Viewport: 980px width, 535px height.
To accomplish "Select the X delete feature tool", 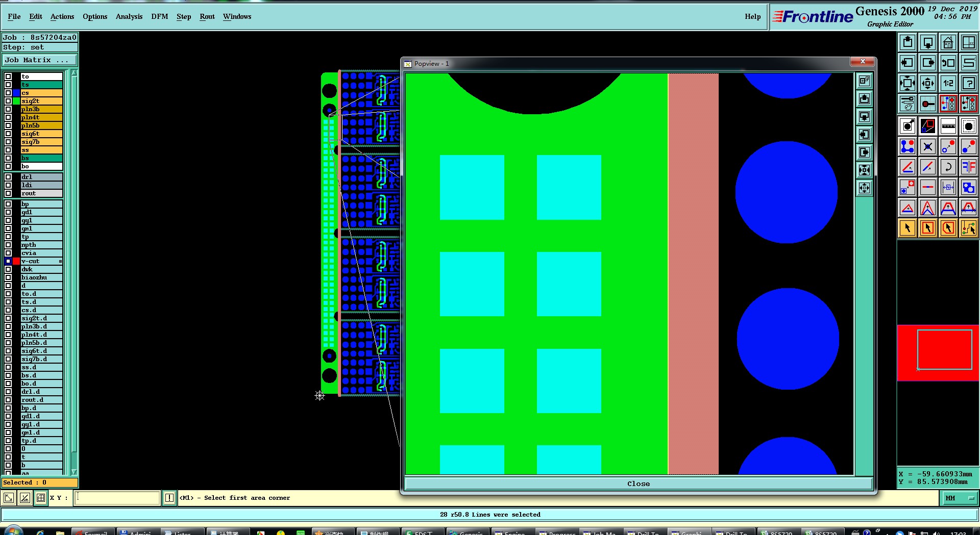I will click(x=928, y=147).
